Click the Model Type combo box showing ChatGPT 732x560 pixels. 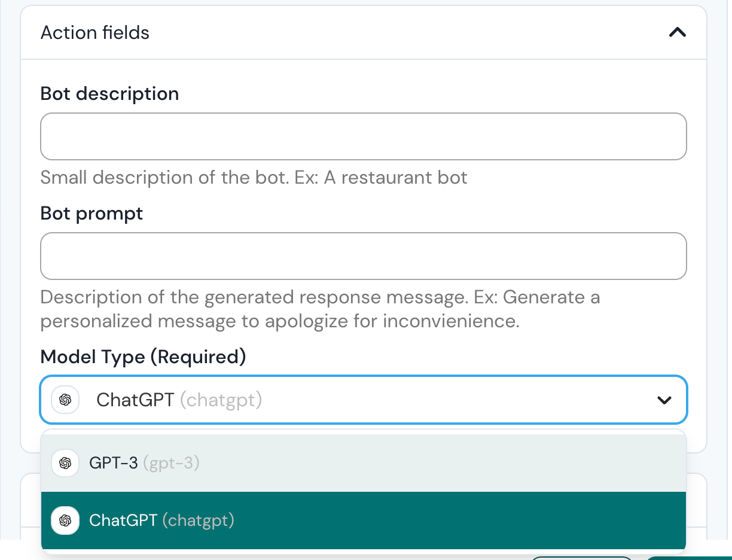[x=359, y=400]
